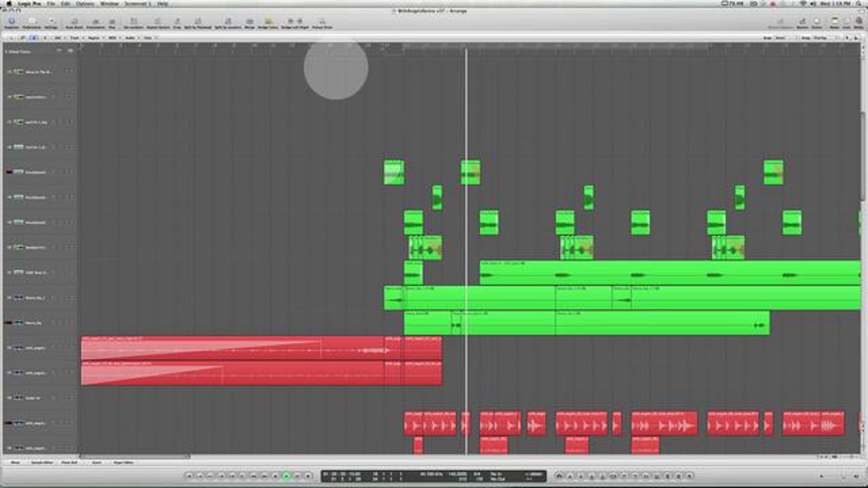Open the Bounce icon in the toolbar
This screenshot has width=868, height=488.
click(x=802, y=22)
